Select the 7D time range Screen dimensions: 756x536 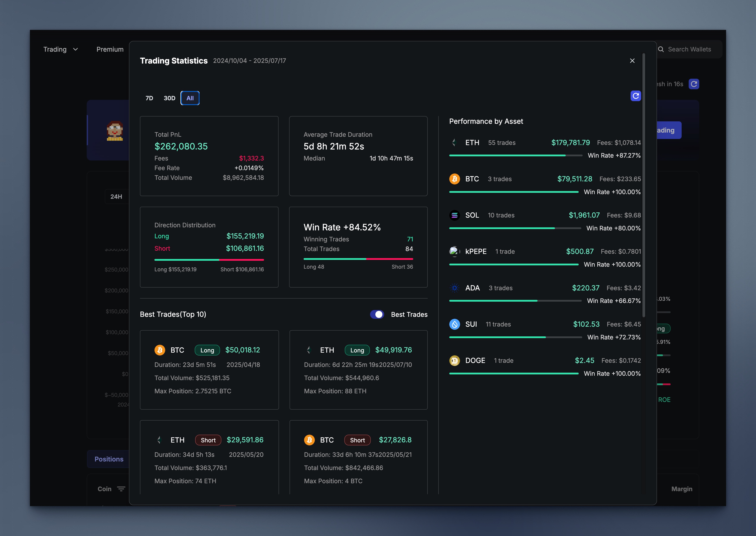149,98
